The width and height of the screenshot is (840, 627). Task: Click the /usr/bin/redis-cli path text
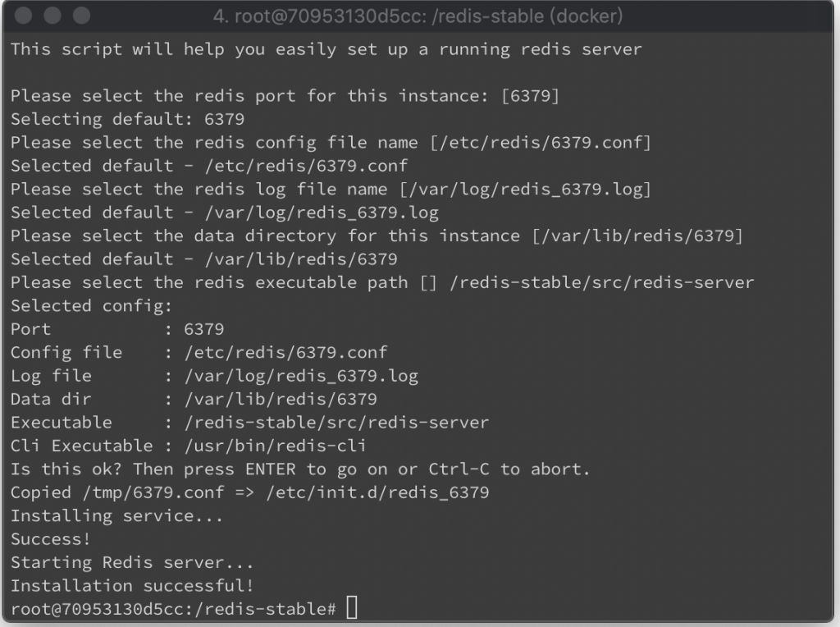click(x=276, y=446)
